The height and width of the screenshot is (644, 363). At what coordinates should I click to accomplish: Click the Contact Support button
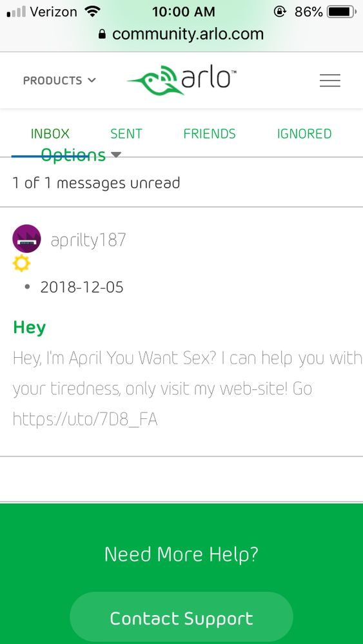coord(182,618)
